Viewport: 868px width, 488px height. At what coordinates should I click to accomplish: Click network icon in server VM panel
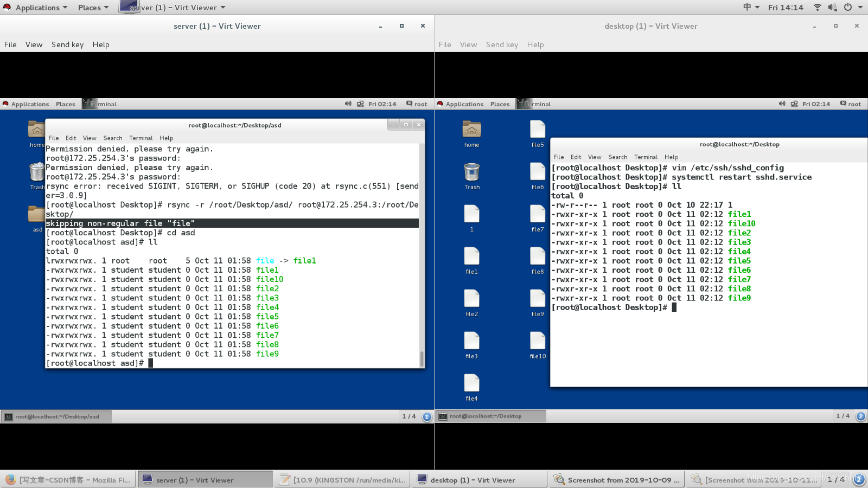pyautogui.click(x=360, y=104)
